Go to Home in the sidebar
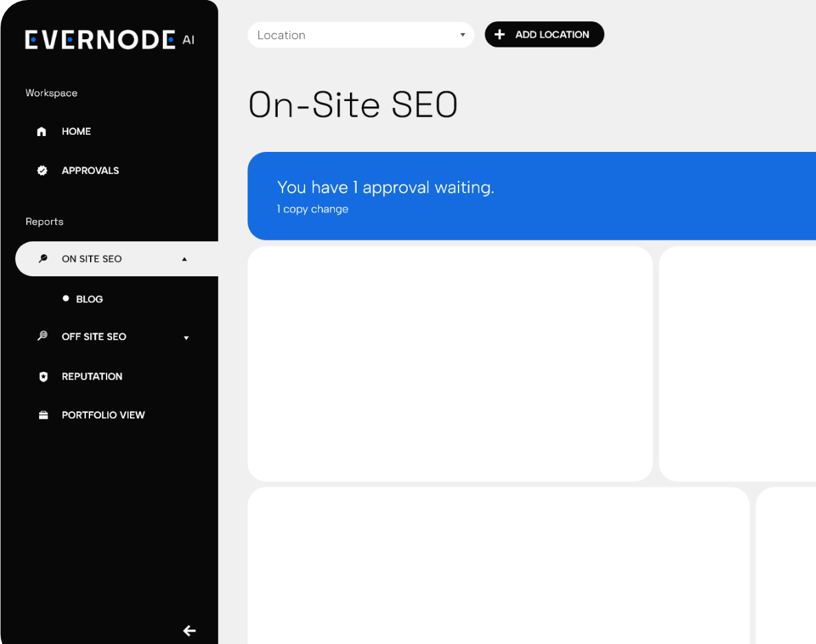The width and height of the screenshot is (816, 644). pyautogui.click(x=76, y=131)
